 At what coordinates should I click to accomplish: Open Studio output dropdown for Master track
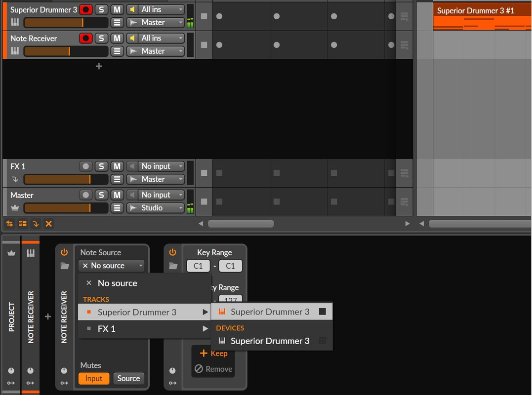pos(156,208)
